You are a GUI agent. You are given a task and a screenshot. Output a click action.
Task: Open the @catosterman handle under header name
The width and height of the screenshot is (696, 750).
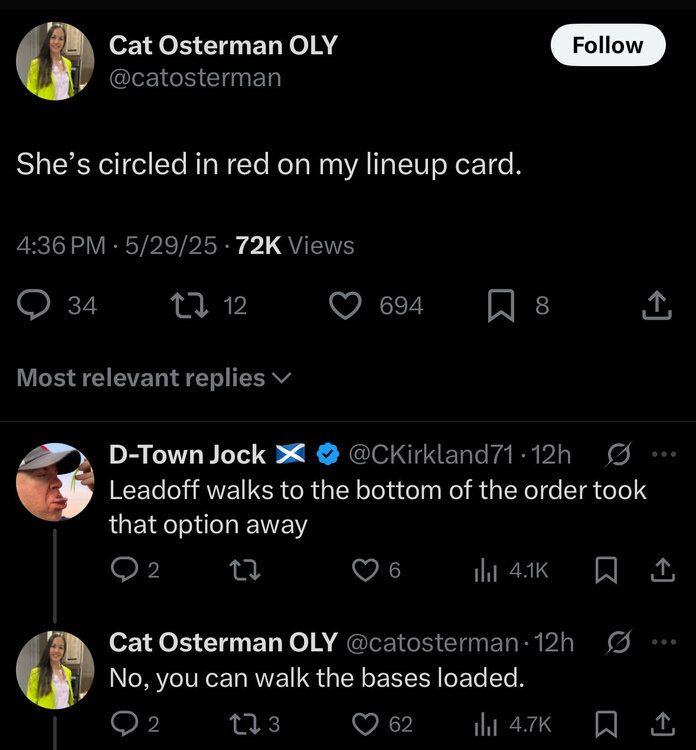coord(194,77)
